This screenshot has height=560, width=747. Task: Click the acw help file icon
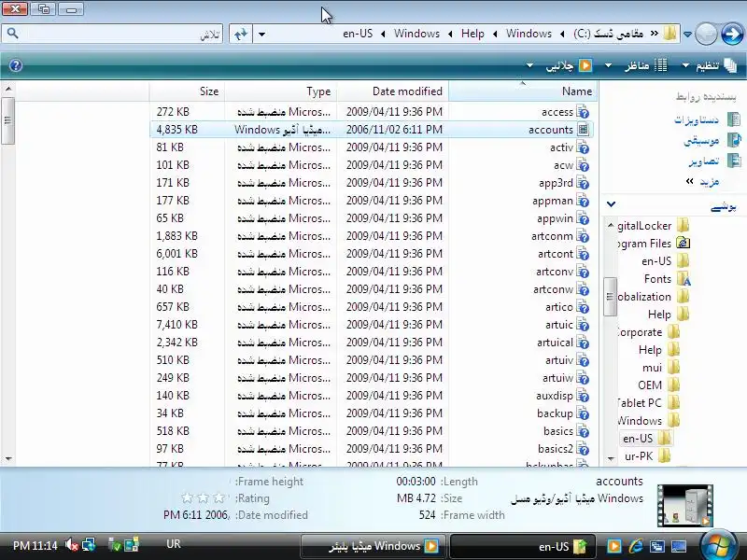click(583, 165)
